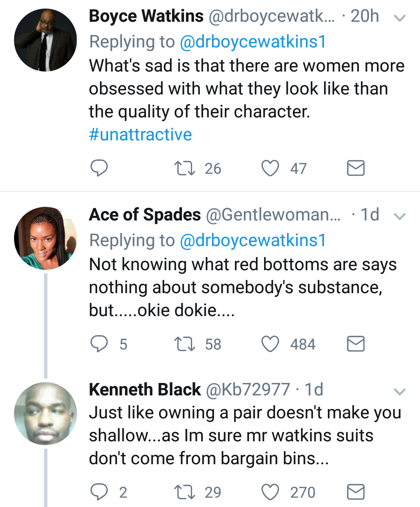420x507 pixels.
Task: Like Ace of Spades' tweet with 484 likes
Action: [x=270, y=344]
